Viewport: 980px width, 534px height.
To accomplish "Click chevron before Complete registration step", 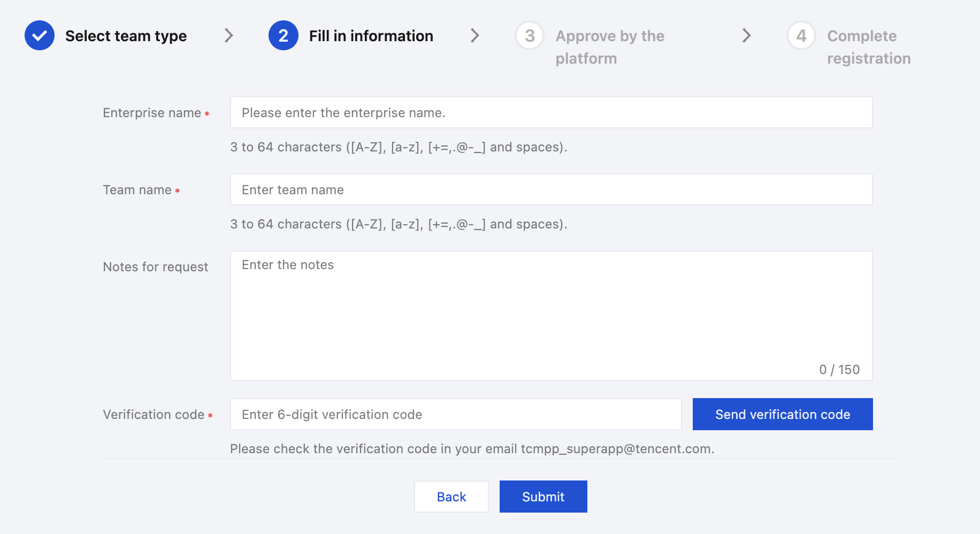I will point(746,35).
